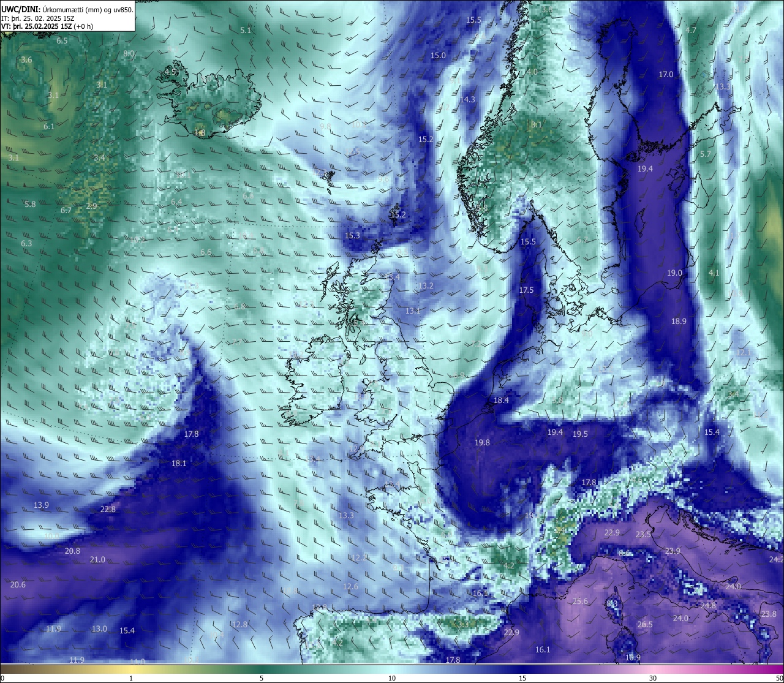
Task: Click the map value 6.7
Action: click(66, 211)
